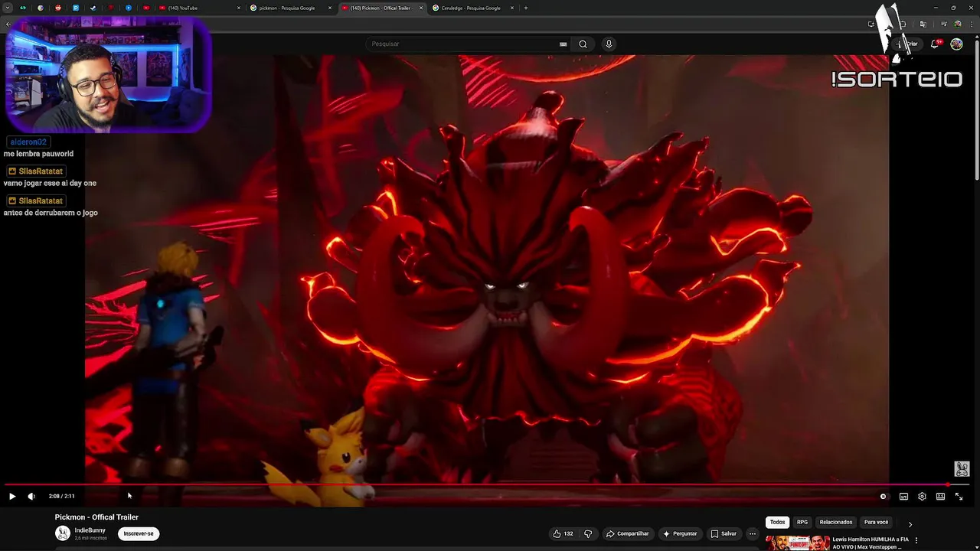This screenshot has height=551, width=980.
Task: Dislike the video
Action: click(x=588, y=533)
